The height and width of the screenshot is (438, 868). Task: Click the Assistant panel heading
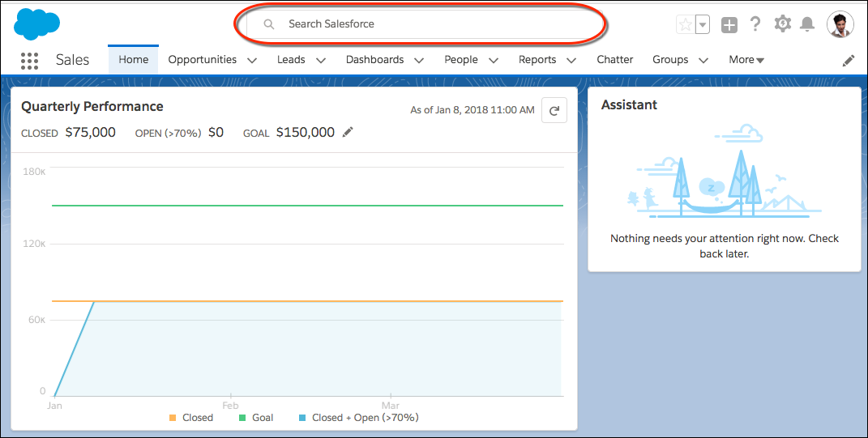point(630,104)
